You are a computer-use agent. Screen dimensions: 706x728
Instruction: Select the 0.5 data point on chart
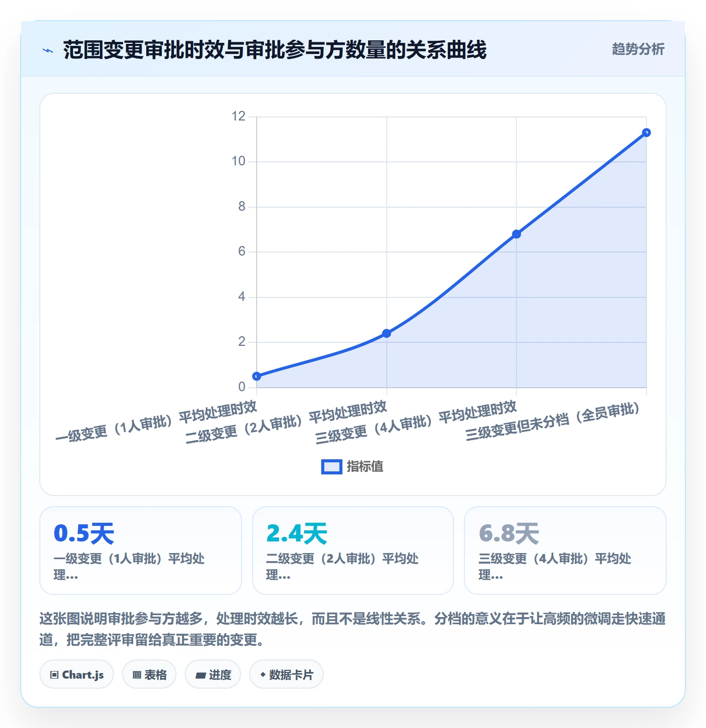point(257,376)
